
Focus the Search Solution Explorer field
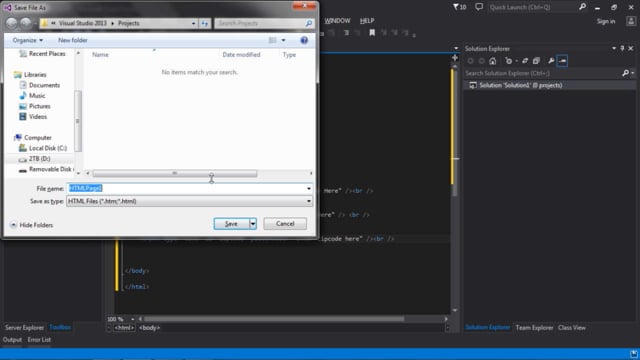click(543, 73)
